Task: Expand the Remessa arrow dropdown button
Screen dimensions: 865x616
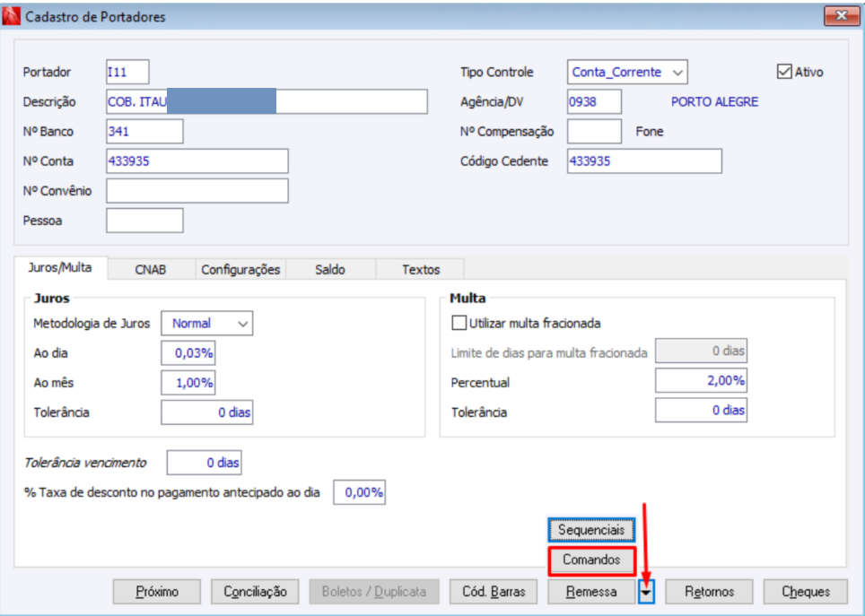Action: 646,592
